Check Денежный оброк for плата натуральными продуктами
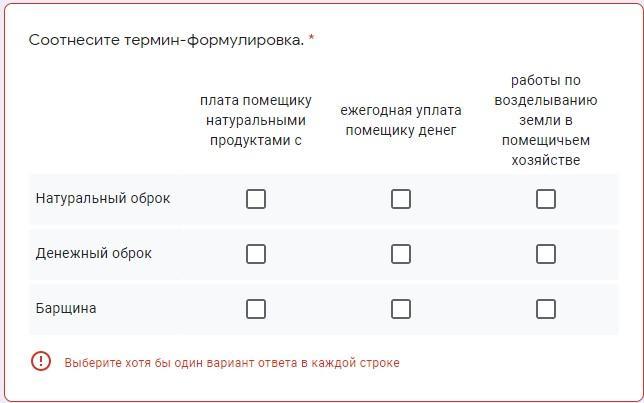This screenshot has height=403, width=644. pos(256,254)
